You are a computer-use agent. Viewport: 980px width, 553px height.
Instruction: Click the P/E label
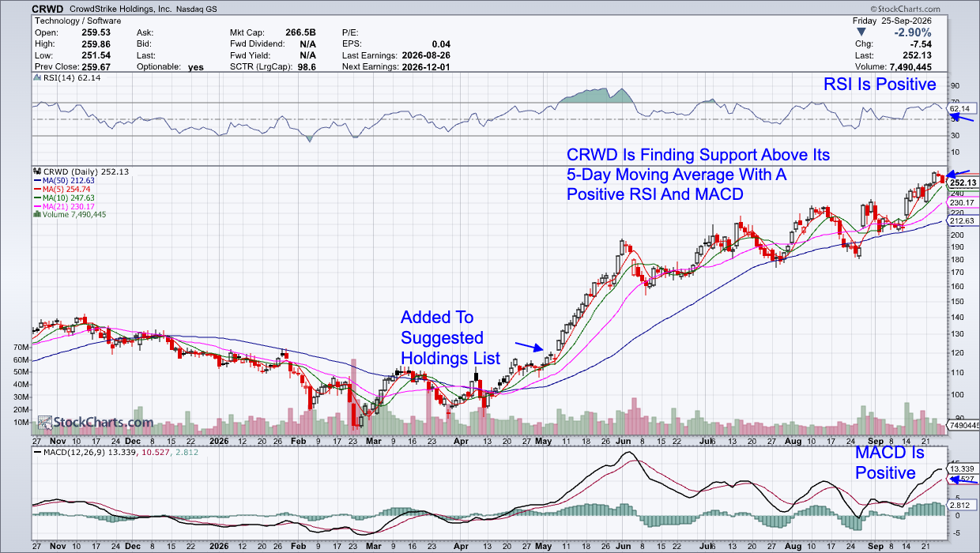[350, 32]
